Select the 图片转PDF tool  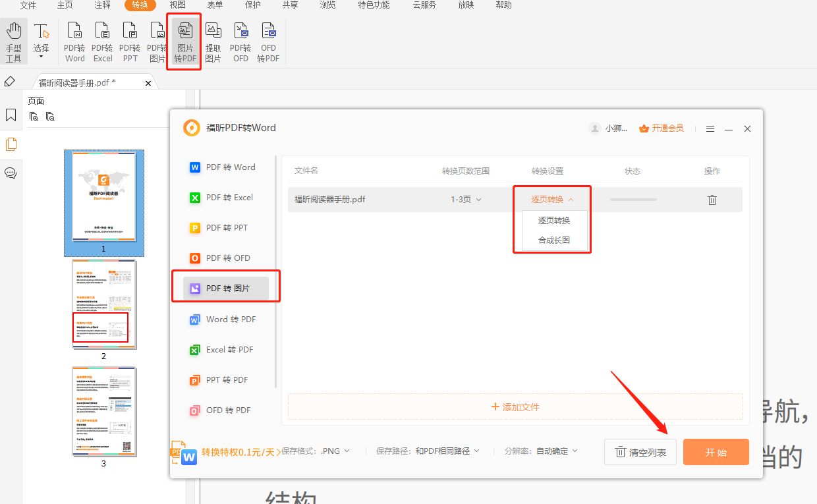click(185, 42)
